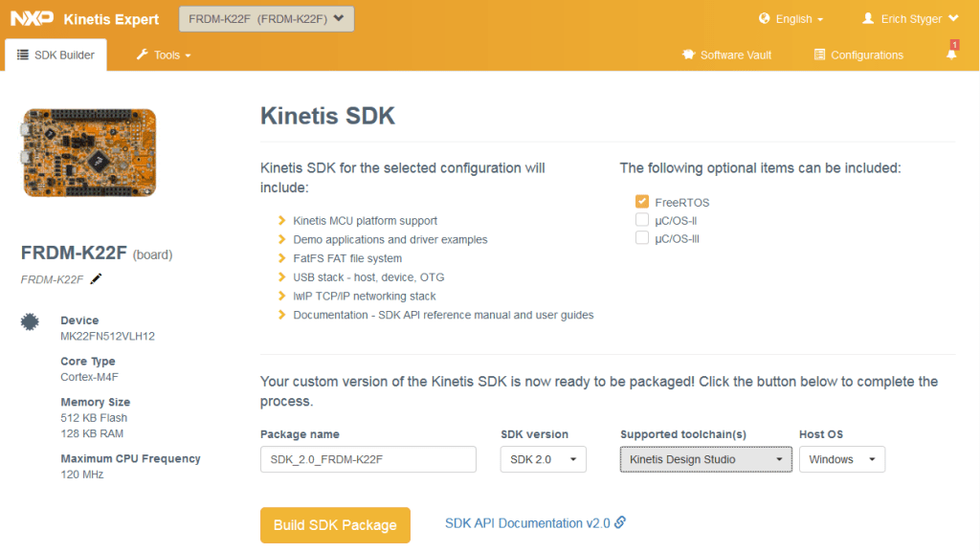Image resolution: width=980 pixels, height=552 pixels.
Task: Enable the µC/OS-II option
Action: pos(642,220)
